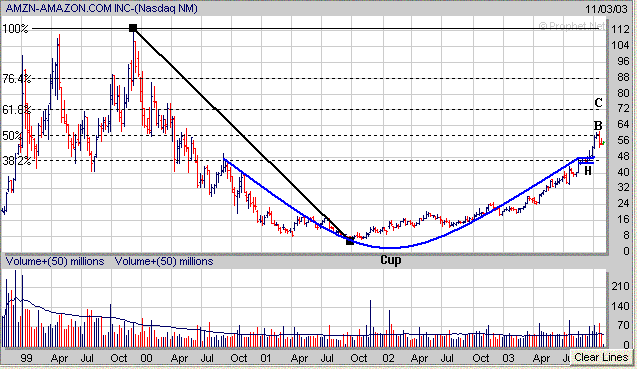The width and height of the screenshot is (637, 369).
Task: Click the 11/03/03 date label
Action: pos(606,9)
